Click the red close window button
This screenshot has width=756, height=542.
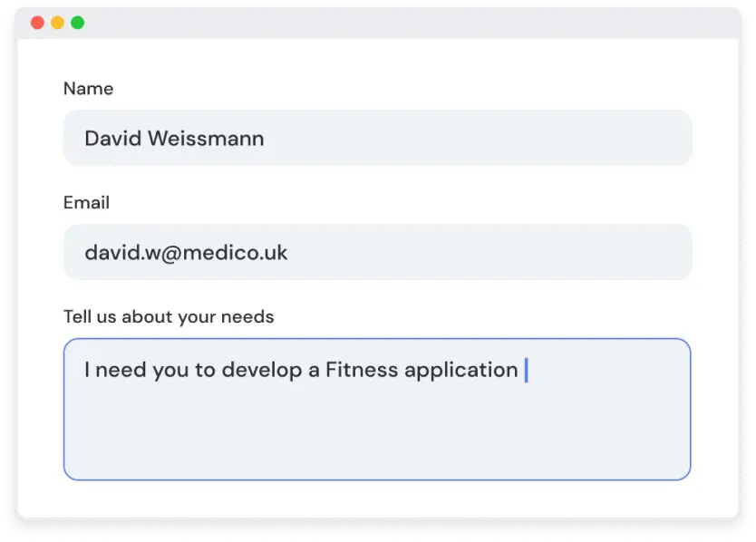tap(37, 23)
